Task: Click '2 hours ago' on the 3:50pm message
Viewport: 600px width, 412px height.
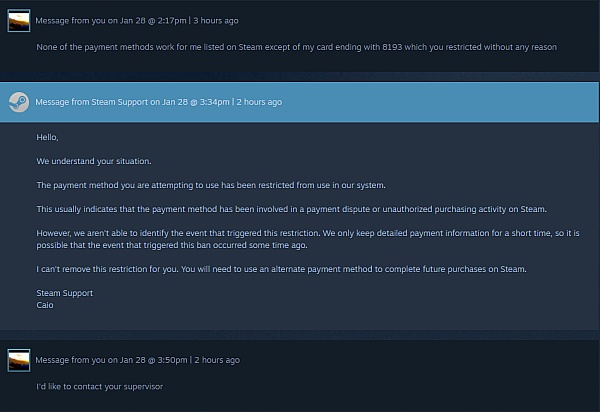Action: point(217,360)
